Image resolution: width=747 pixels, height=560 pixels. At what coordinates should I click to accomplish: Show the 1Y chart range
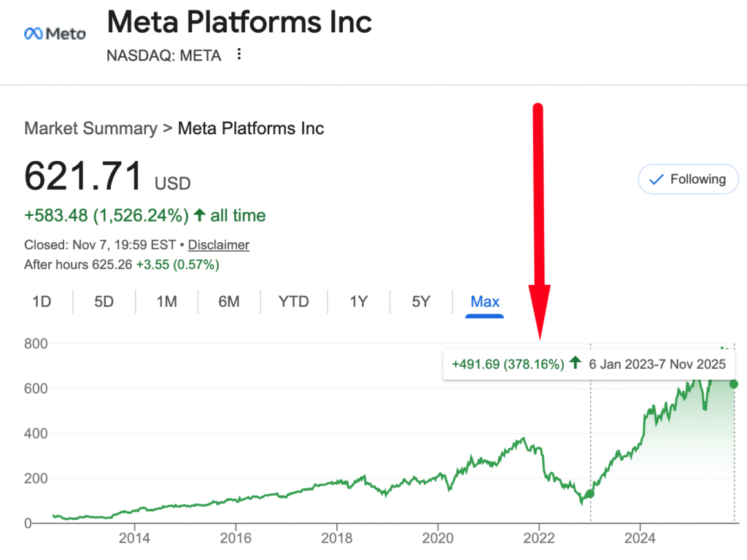(358, 301)
